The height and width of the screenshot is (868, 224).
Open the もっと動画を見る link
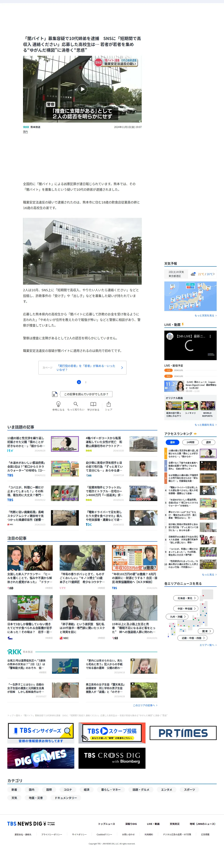pyautogui.click(x=206, y=425)
